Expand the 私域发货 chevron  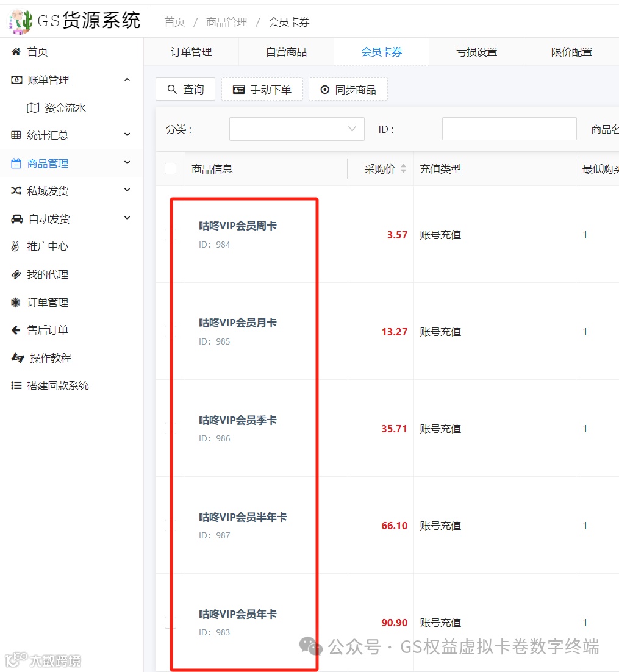[x=127, y=190]
